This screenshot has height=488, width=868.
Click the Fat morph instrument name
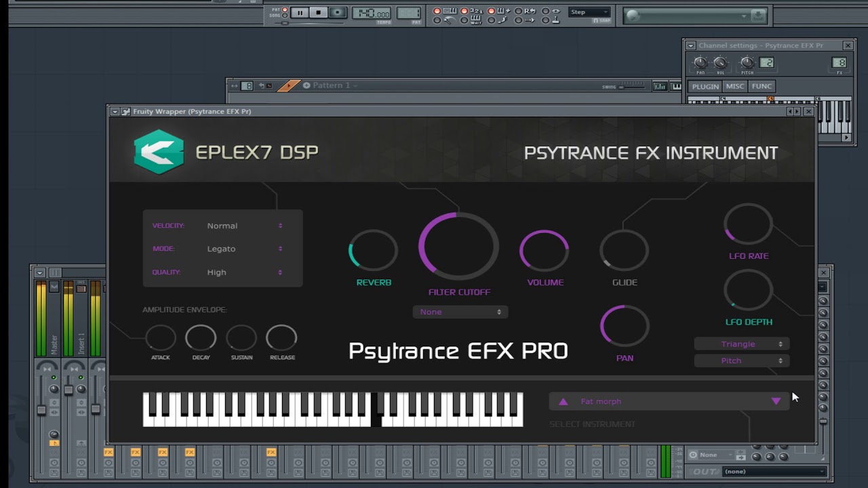(x=601, y=402)
